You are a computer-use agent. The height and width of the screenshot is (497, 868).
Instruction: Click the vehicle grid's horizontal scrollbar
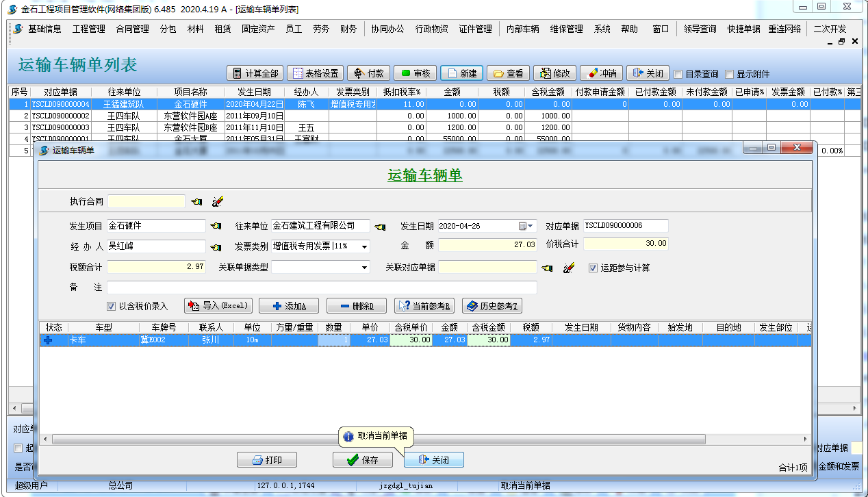[411, 439]
